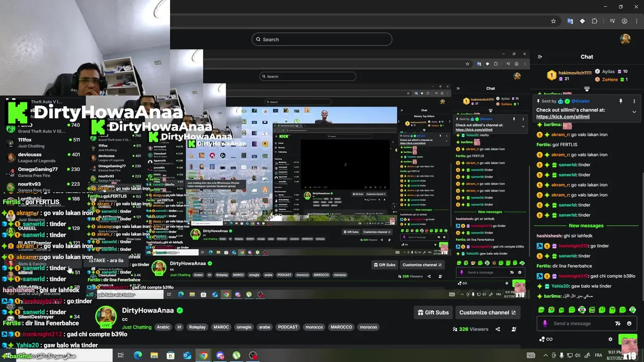Open uTorrent from the taskbar
This screenshot has width=644, height=362.
point(236,355)
